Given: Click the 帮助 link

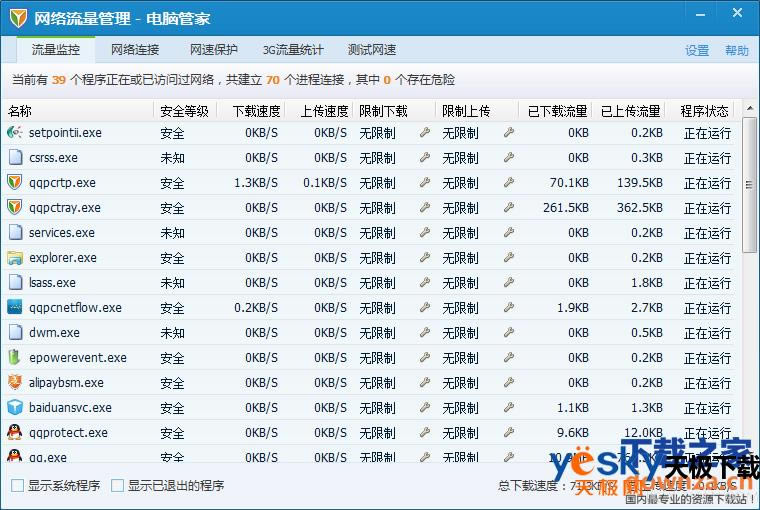Looking at the screenshot, I should (x=737, y=51).
